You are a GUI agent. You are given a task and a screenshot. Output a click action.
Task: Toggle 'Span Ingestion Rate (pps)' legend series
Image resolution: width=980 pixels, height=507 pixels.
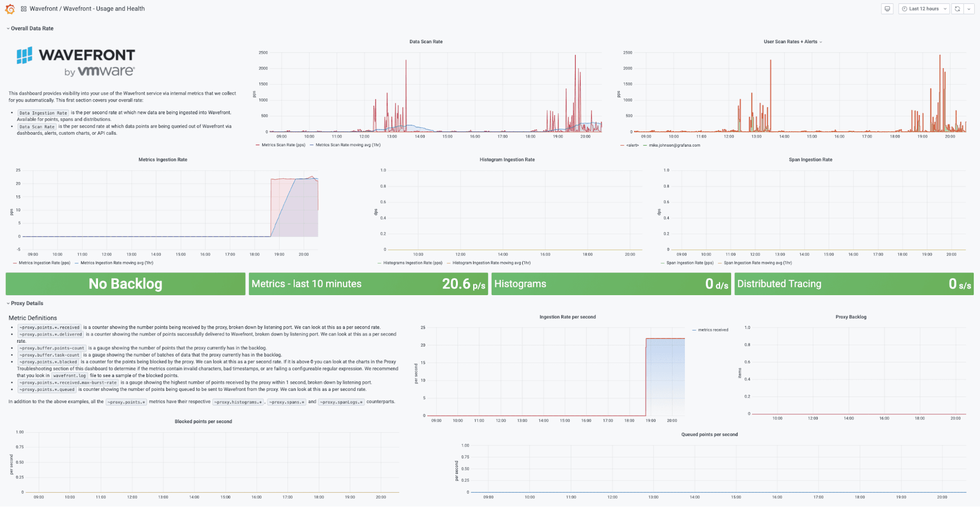(x=690, y=263)
